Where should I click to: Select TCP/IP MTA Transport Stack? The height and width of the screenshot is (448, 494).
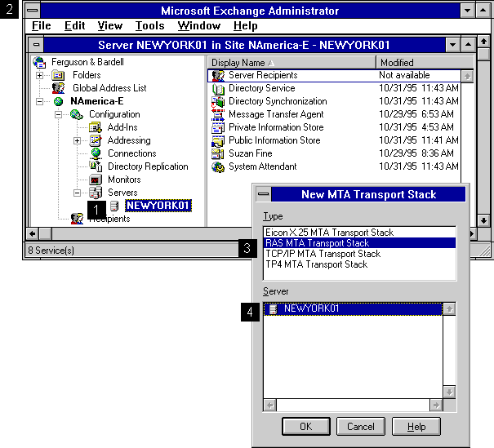359,254
